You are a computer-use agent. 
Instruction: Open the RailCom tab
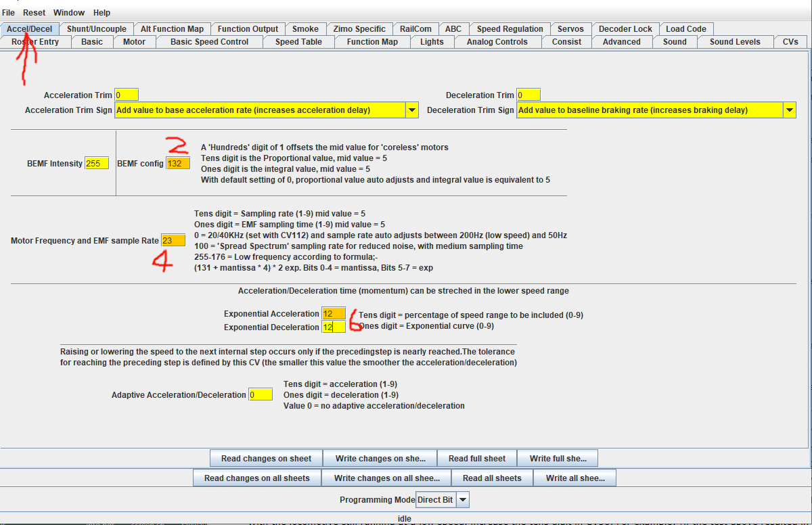tap(415, 29)
